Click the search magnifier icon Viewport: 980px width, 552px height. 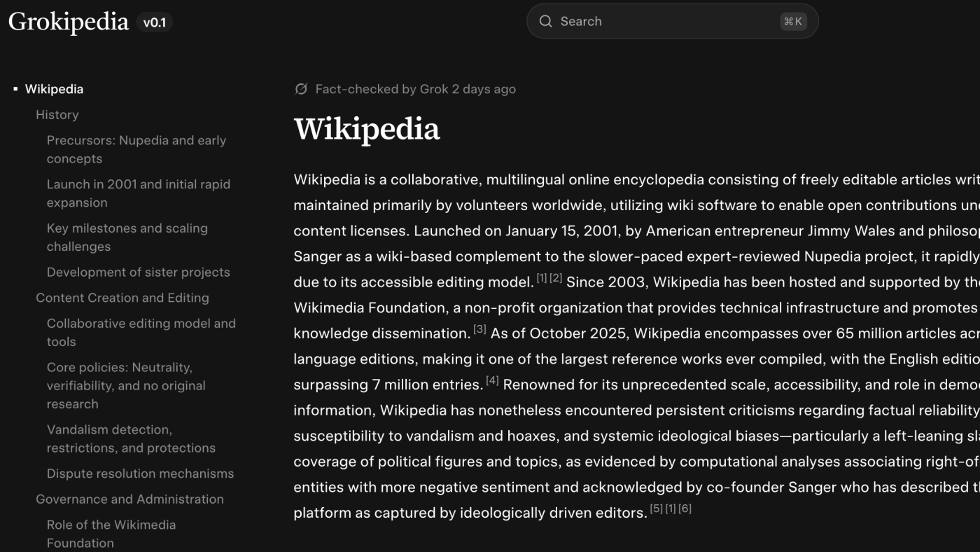546,21
